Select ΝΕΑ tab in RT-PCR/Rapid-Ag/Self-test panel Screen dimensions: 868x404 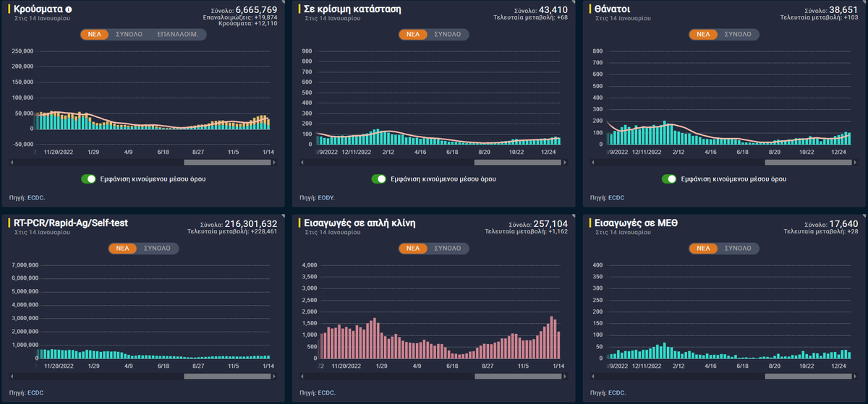pos(122,248)
